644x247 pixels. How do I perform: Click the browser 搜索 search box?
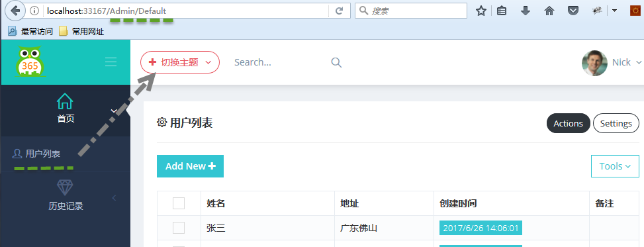(411, 11)
